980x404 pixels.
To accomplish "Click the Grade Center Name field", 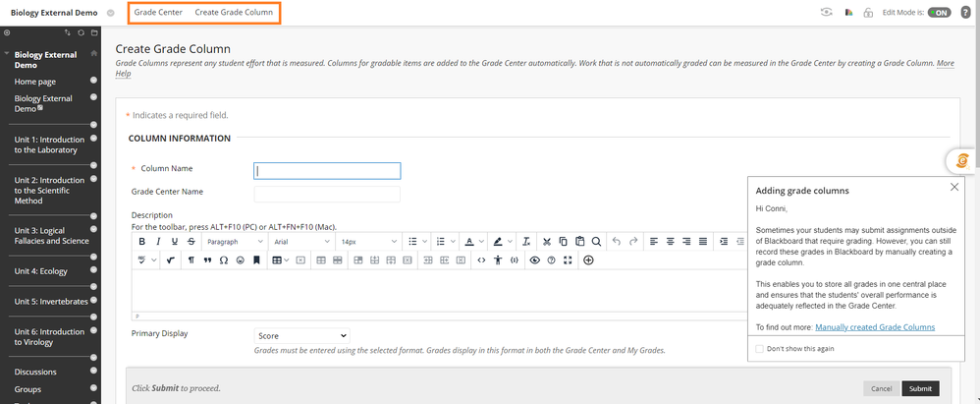I will coord(327,194).
